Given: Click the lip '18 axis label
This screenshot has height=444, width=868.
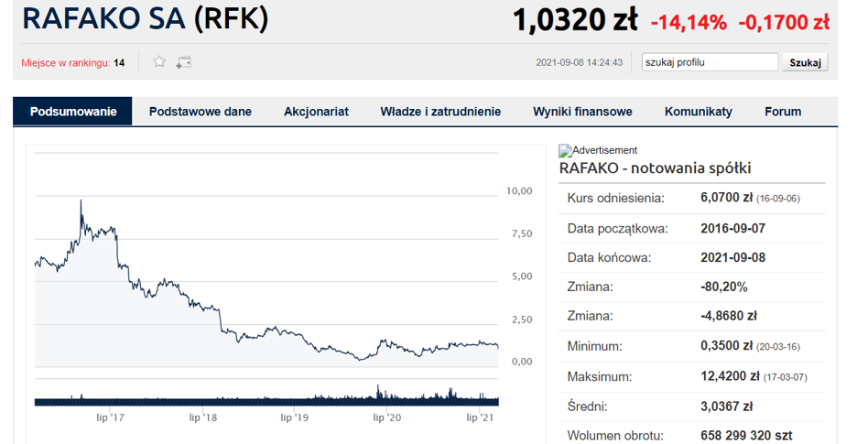Looking at the screenshot, I should [203, 417].
